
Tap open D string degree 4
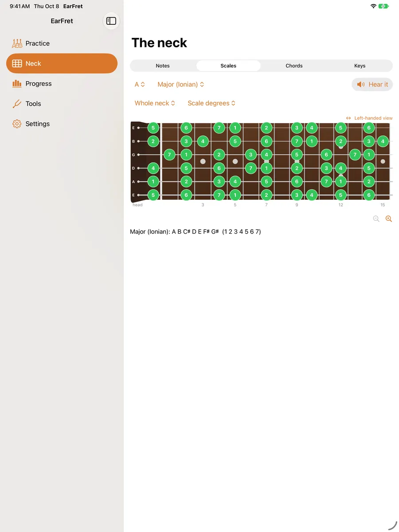pyautogui.click(x=153, y=168)
